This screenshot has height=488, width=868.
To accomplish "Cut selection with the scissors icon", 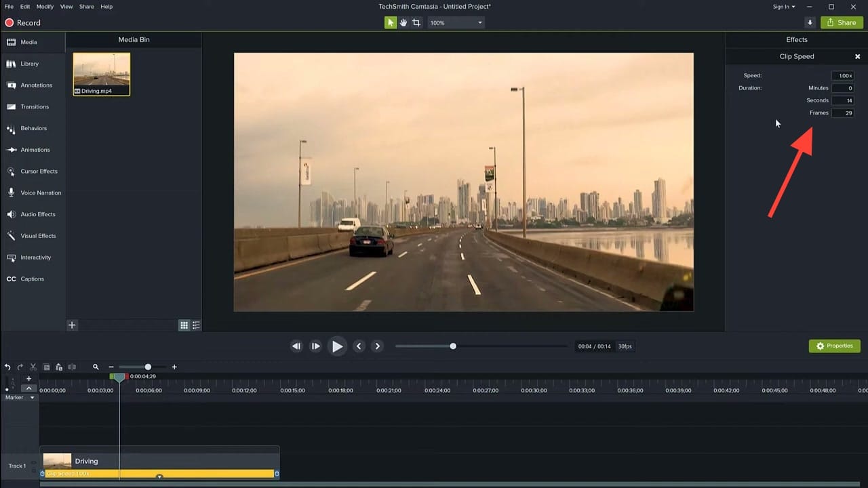I will [33, 367].
